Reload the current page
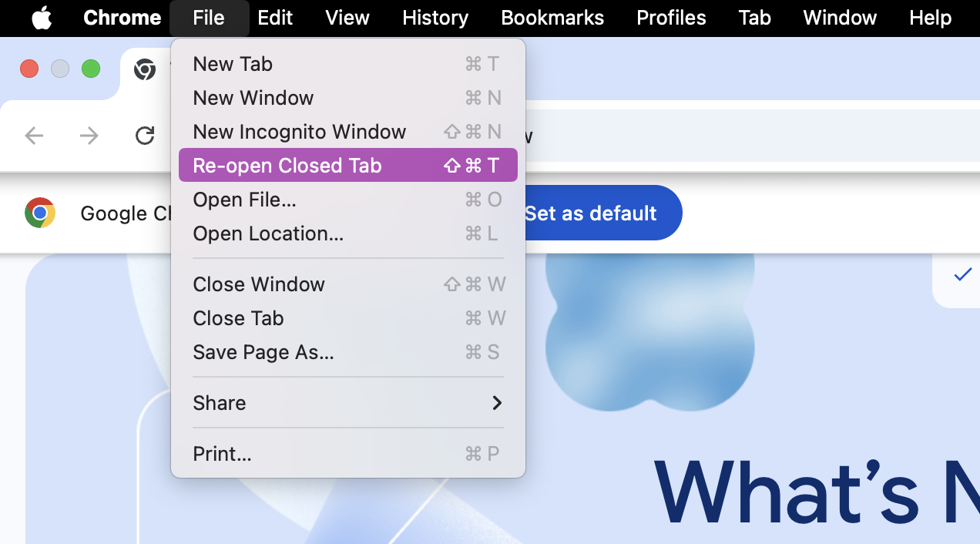This screenshot has width=980, height=544. (144, 136)
